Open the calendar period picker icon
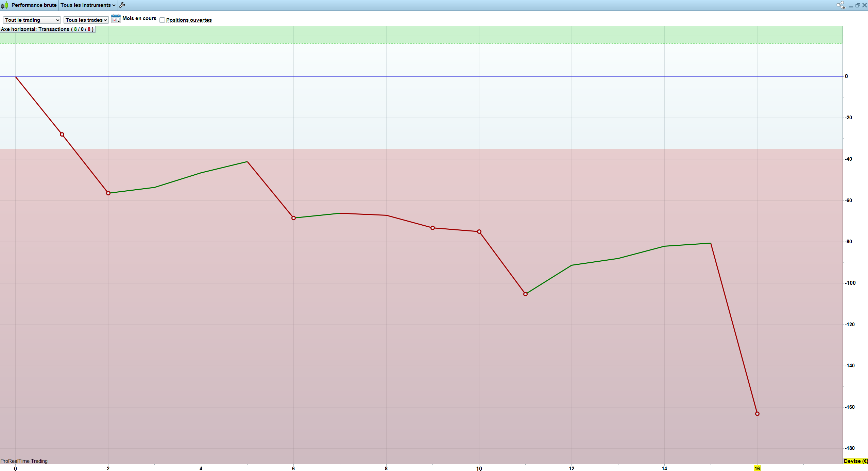Viewport: 868px width, 471px height. pos(116,19)
